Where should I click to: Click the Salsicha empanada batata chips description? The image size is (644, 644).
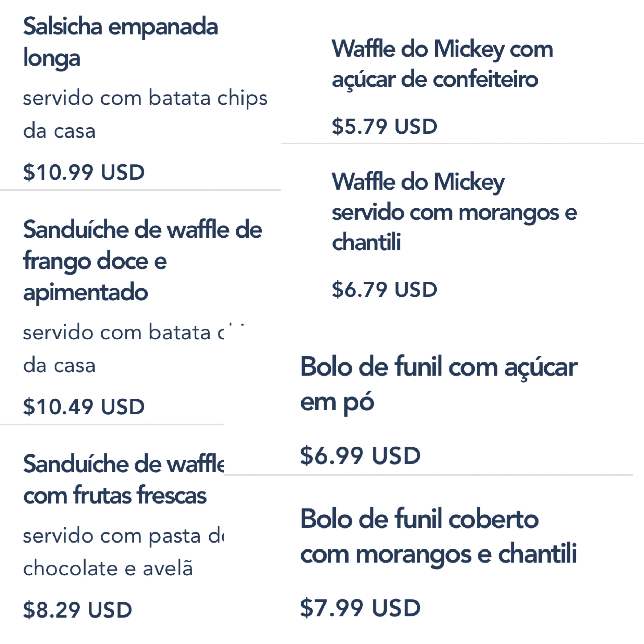(x=145, y=114)
